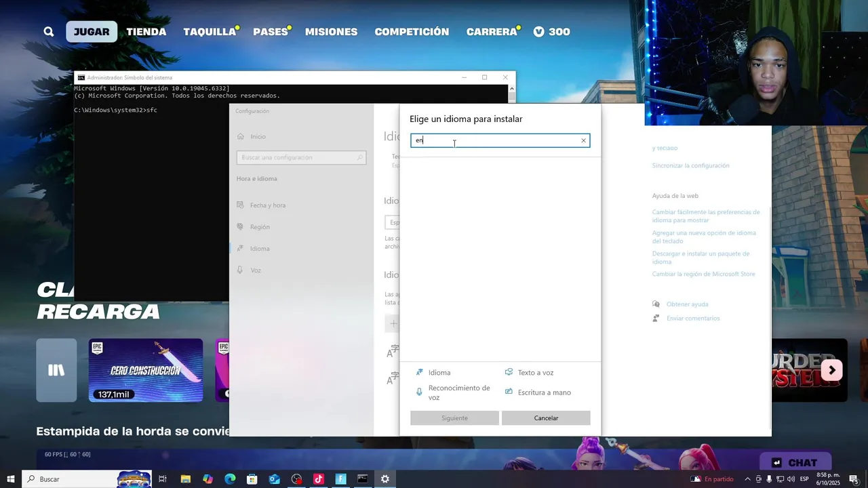
Task: Switch to Command Prompt taskbar icon
Action: coord(363,479)
